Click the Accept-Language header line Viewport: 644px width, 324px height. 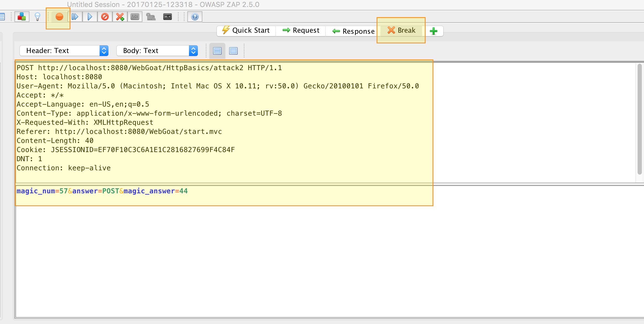point(83,104)
